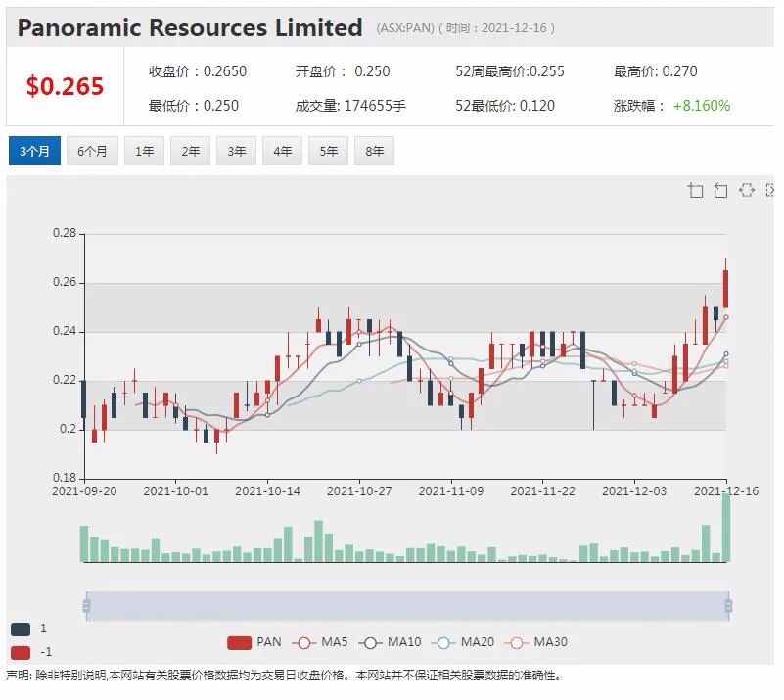
Task: Click 最高价: 0.270 value
Action: click(x=656, y=71)
